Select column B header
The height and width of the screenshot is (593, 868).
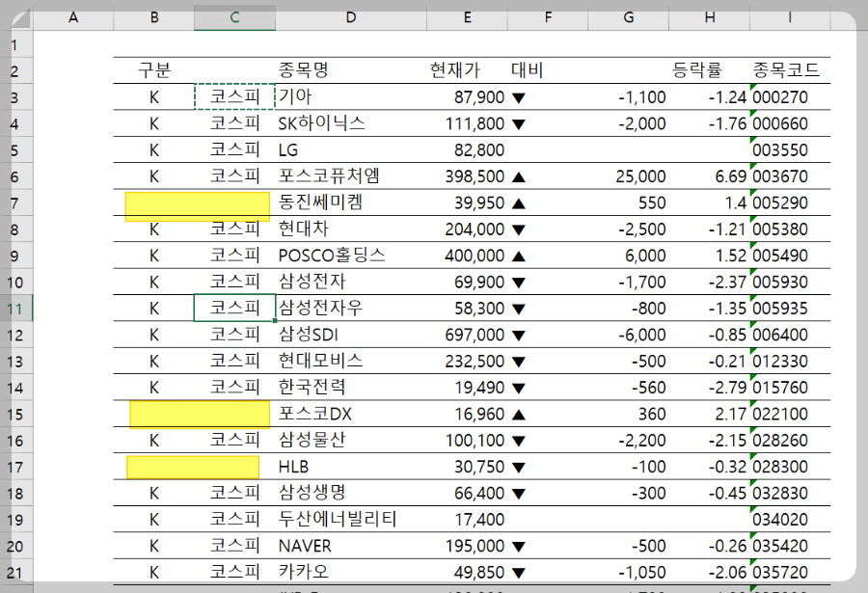(x=154, y=17)
